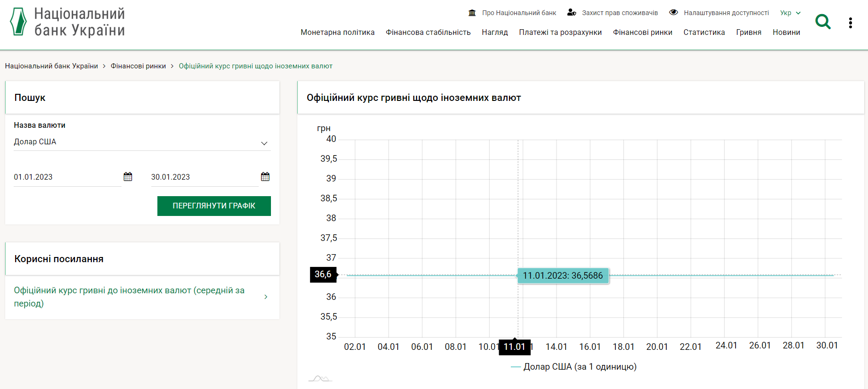Click the end date field 30.01.2023
This screenshot has width=868, height=389.
pos(205,177)
